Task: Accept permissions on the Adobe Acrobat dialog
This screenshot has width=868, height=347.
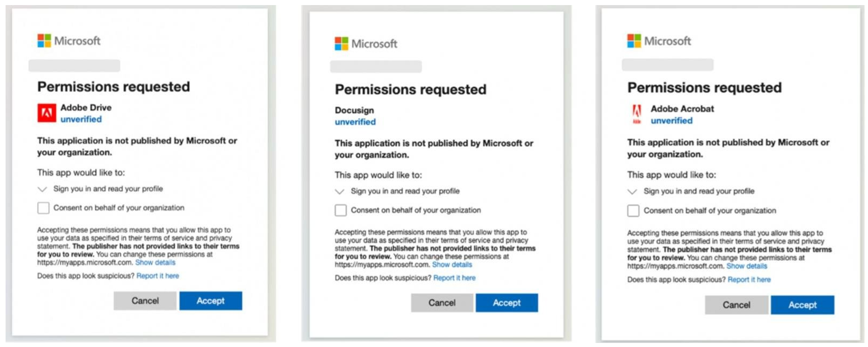Action: pos(803,305)
